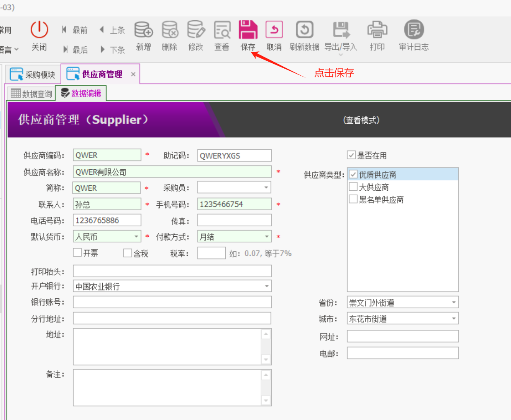The image size is (511, 420).
Task: Click inside the 地址 text area
Action: [x=167, y=347]
